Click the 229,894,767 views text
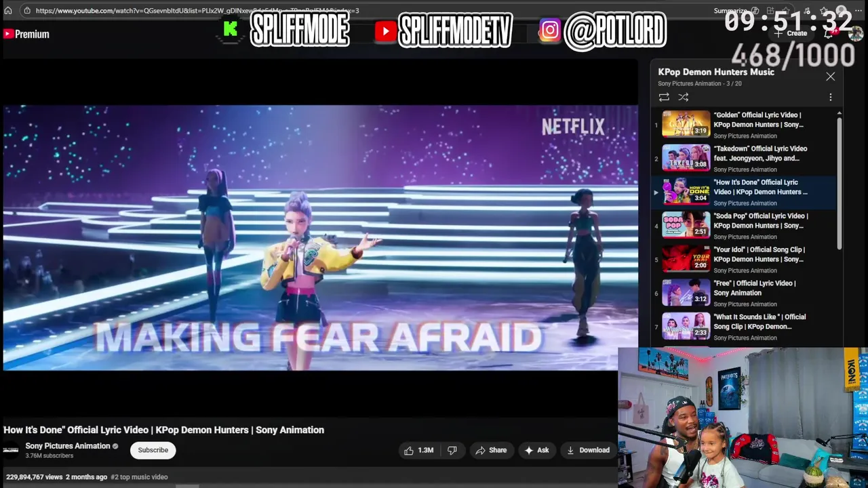This screenshot has height=488, width=868. pos(34,477)
